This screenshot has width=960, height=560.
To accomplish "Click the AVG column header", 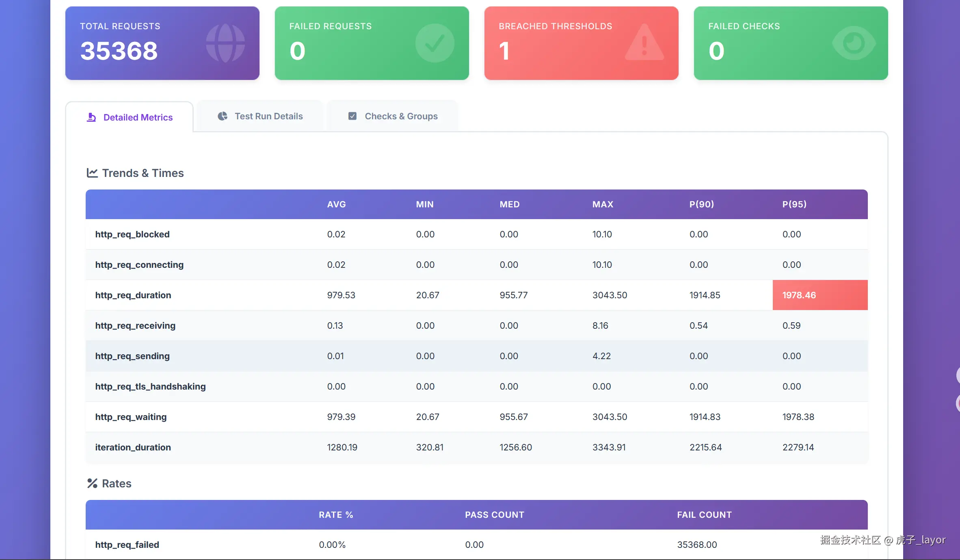I will pos(336,204).
